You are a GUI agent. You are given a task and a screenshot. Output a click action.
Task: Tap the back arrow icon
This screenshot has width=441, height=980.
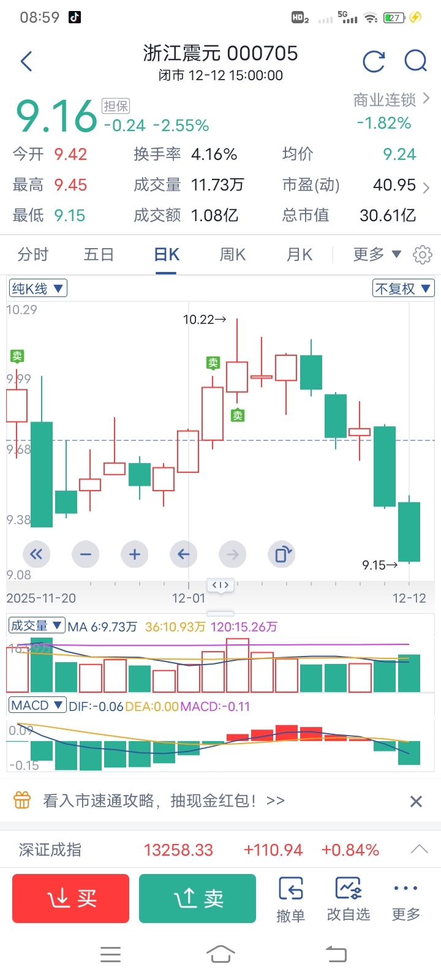click(26, 61)
